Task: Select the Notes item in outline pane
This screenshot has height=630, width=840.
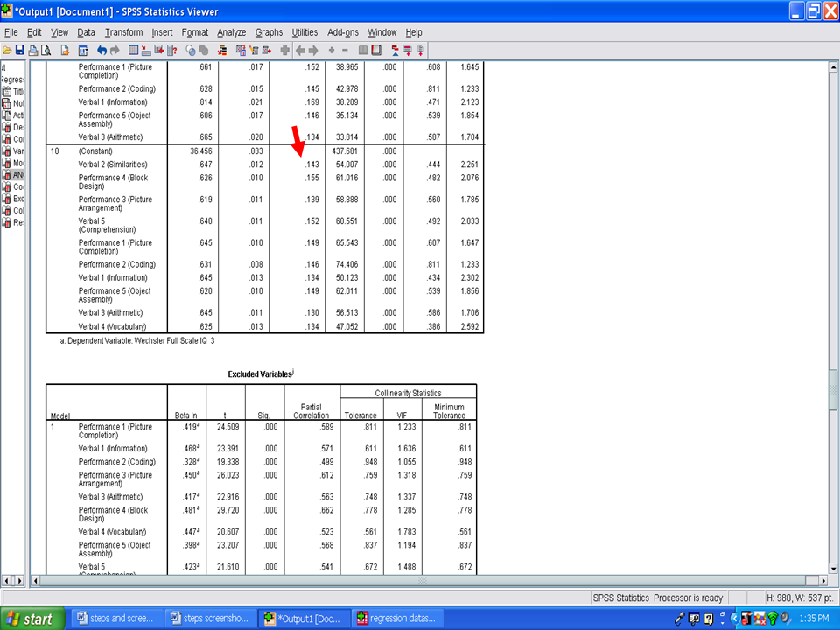Action: 17,103
